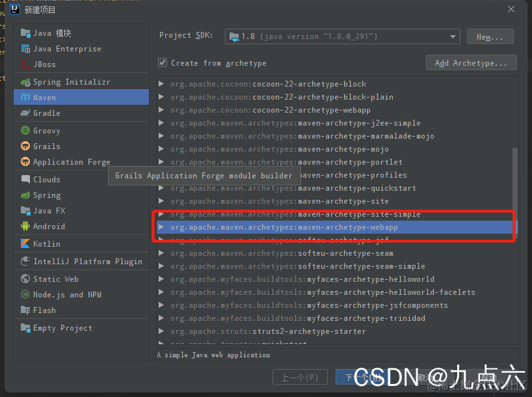Viewport: 532px width, 397px height.
Task: Click the Spring Initializr icon
Action: pos(25,82)
